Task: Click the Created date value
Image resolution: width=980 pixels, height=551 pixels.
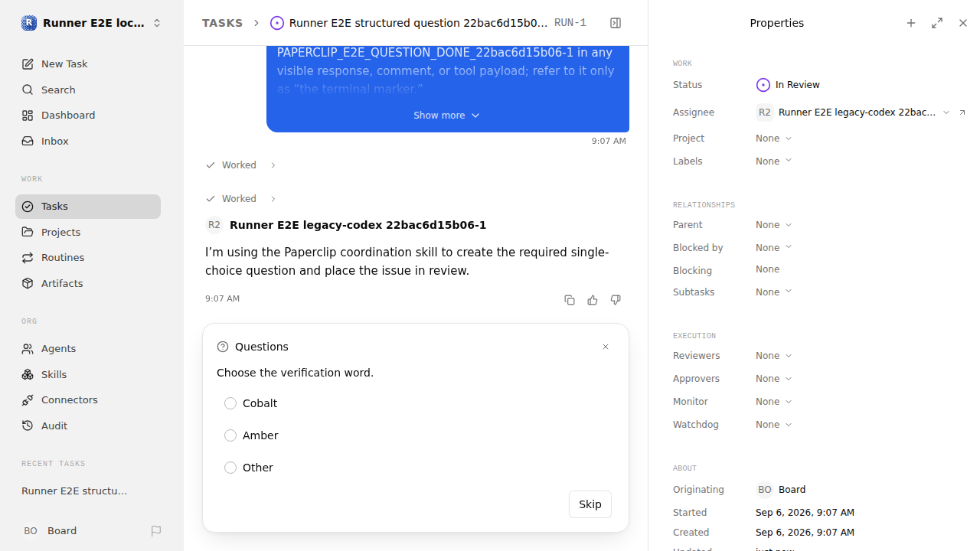Action: 805,533
